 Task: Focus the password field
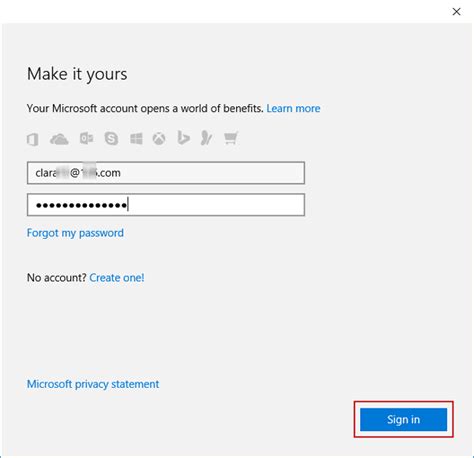click(x=166, y=205)
